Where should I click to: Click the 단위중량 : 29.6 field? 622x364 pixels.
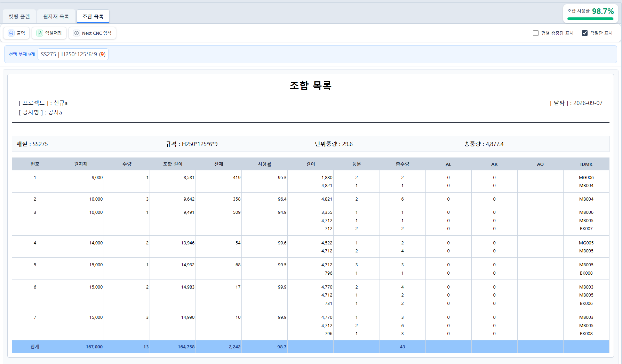click(334, 144)
